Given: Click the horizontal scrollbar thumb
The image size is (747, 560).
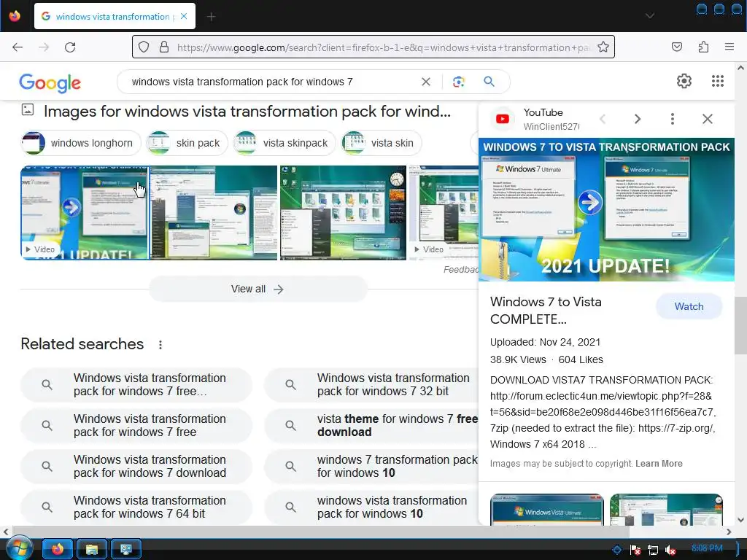Looking at the screenshot, I should 320,532.
